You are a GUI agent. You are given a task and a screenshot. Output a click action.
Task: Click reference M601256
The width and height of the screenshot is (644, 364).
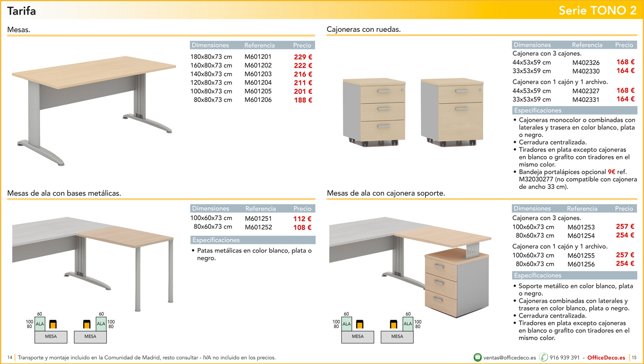581,264
